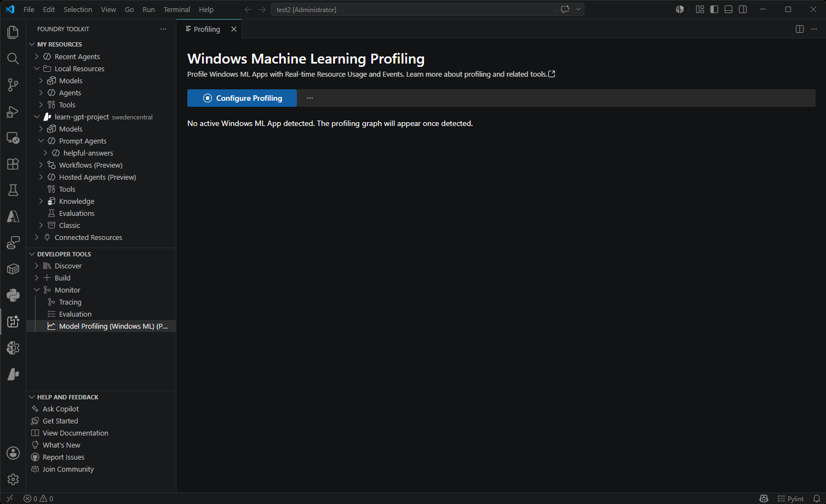Click the Copilot status bar icon
Screen dimensions: 826x504
764,499
